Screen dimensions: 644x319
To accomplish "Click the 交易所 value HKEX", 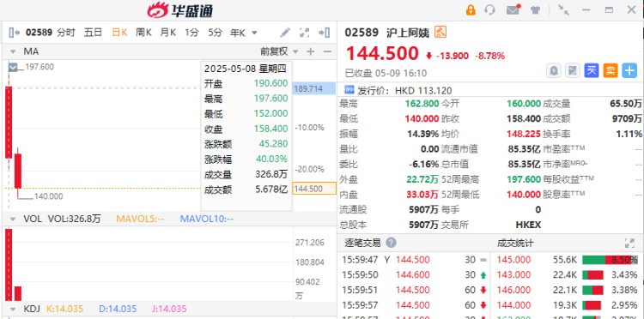I will click(x=529, y=225).
